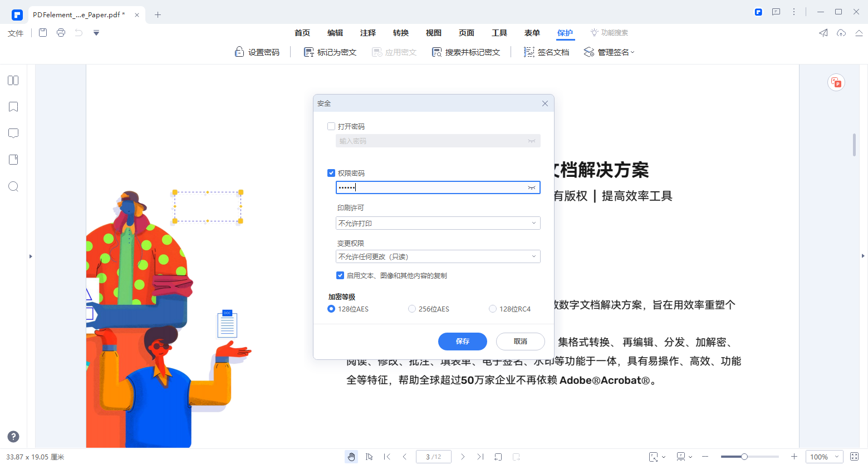Expand the 管理签名 dropdown menu
This screenshot has width=868, height=465.
[x=609, y=51]
